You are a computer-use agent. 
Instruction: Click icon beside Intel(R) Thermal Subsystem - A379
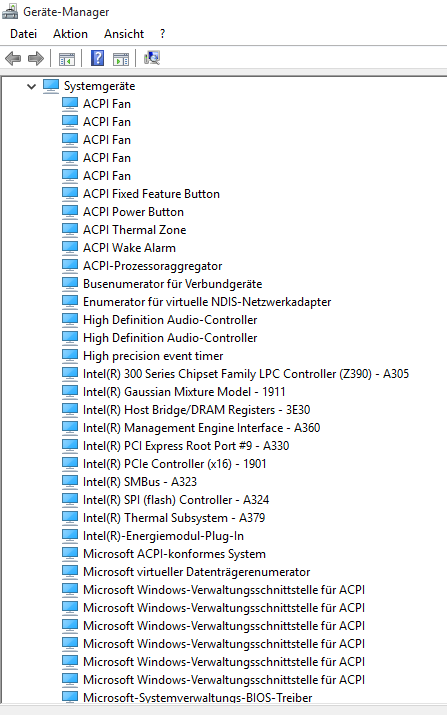pyautogui.click(x=70, y=518)
